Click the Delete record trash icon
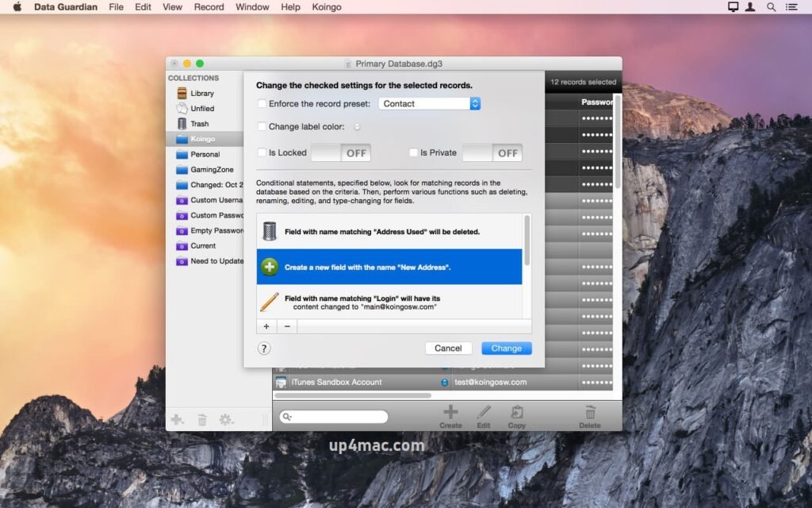This screenshot has width=812, height=508. (590, 412)
